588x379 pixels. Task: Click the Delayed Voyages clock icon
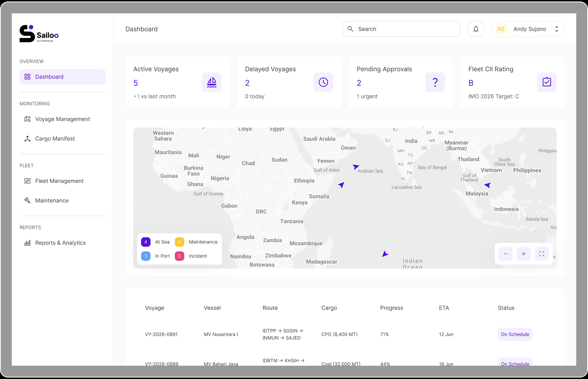pos(323,82)
